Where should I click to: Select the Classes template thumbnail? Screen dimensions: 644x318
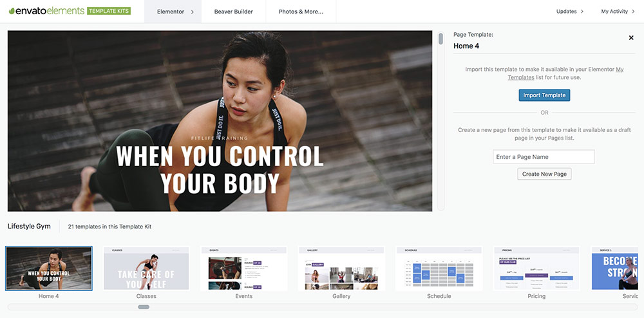(x=146, y=268)
